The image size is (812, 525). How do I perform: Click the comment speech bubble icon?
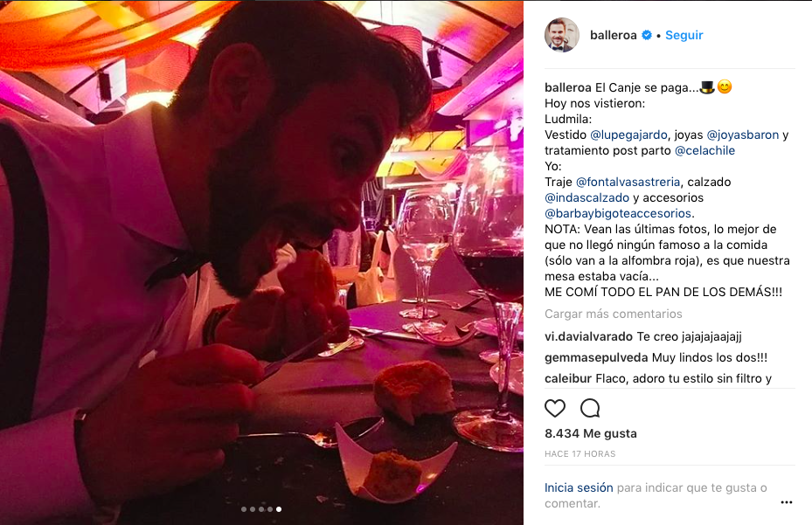[x=590, y=408]
